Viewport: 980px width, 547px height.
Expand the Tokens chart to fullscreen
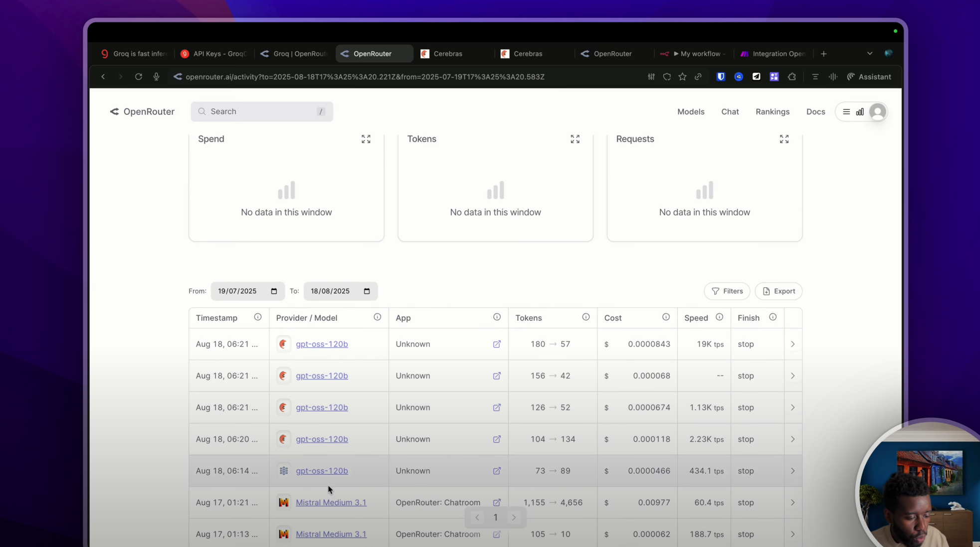point(575,139)
